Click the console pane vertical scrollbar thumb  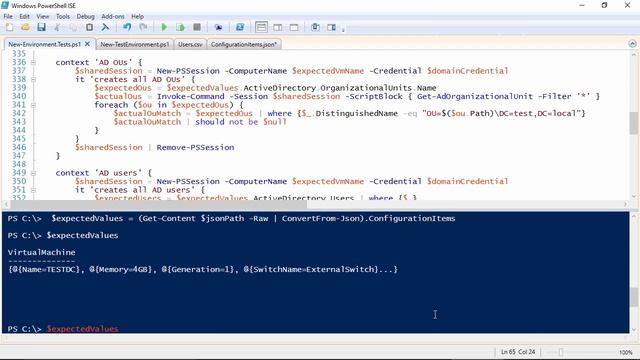tap(633, 297)
